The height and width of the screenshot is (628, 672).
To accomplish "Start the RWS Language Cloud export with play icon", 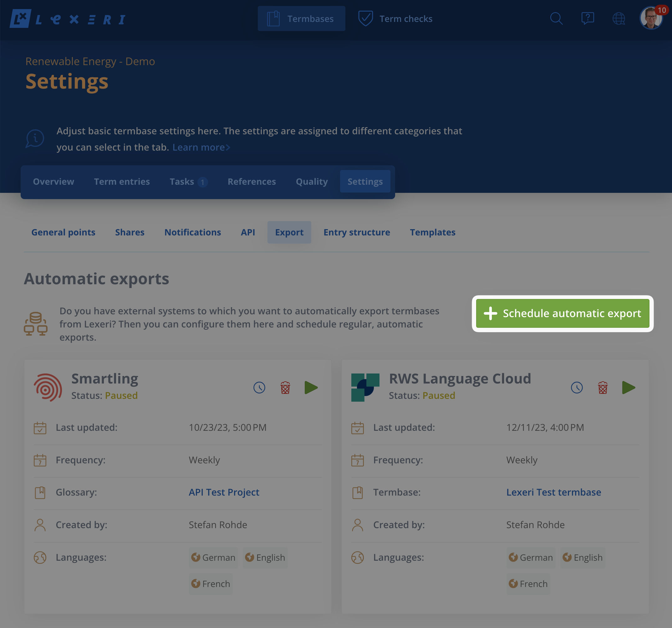I will (x=629, y=388).
